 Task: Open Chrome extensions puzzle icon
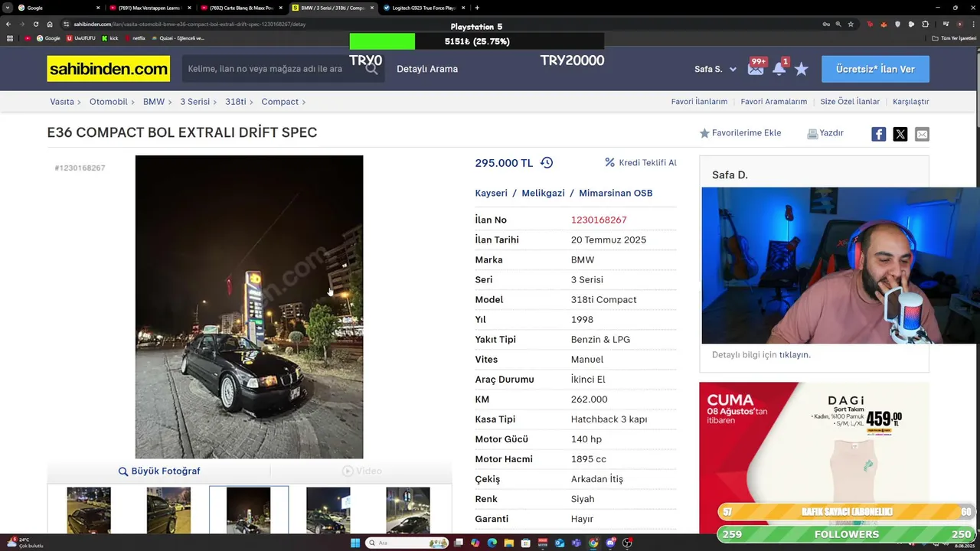coord(925,24)
